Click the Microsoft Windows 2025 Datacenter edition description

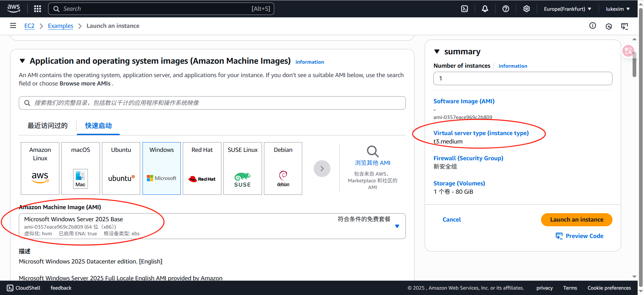91,261
